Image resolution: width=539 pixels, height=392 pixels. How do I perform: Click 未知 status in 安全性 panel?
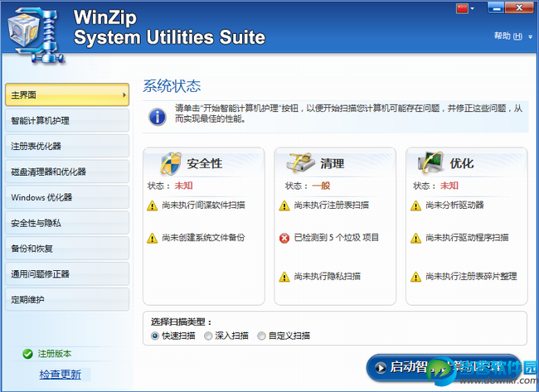tap(183, 186)
